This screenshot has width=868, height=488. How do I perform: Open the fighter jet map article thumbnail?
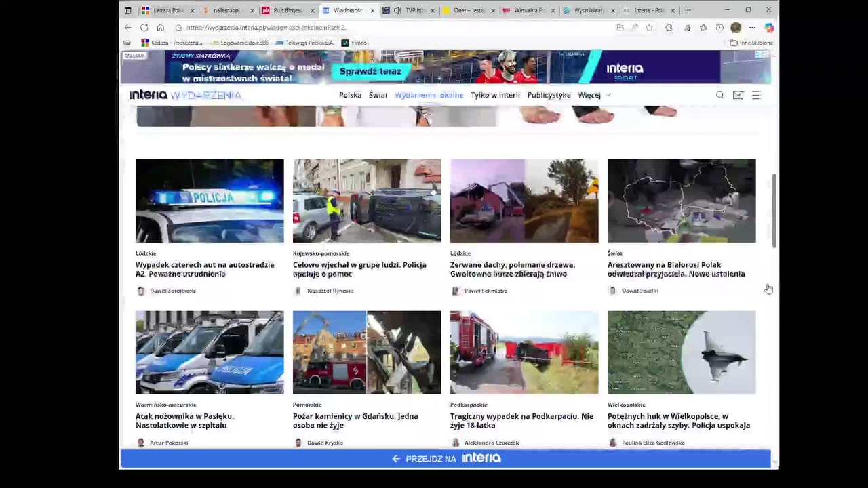click(682, 352)
